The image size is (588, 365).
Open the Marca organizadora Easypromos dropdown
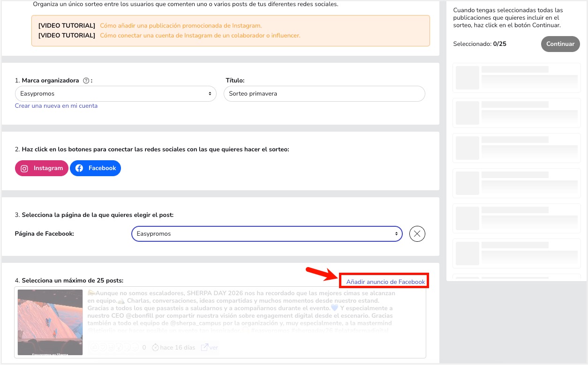[116, 94]
